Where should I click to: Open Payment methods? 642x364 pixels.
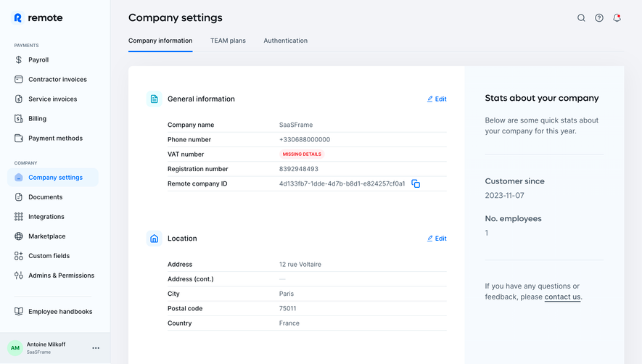point(56,138)
